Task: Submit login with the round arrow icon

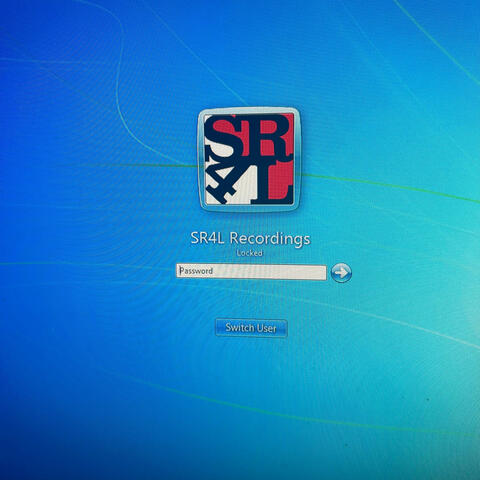Action: [x=341, y=273]
